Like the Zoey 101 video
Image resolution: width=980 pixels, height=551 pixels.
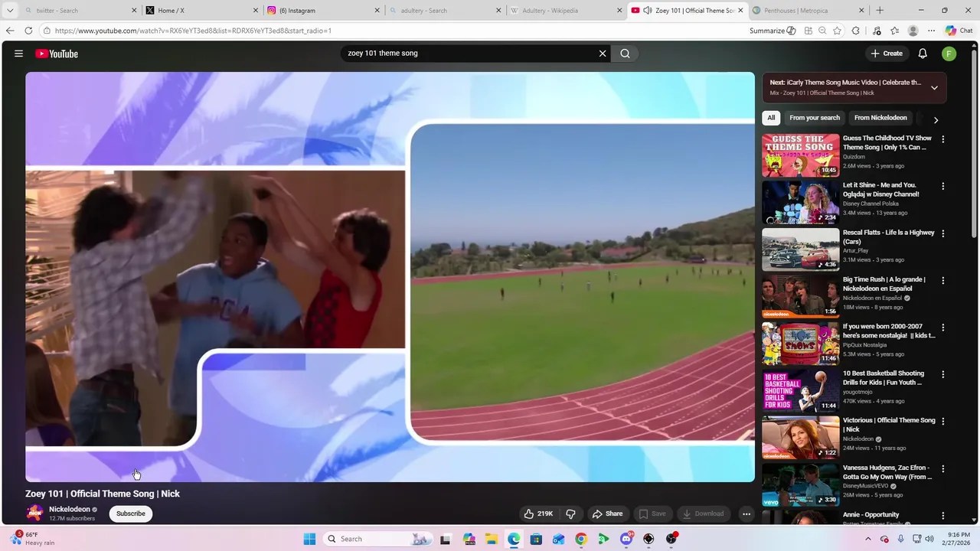(x=539, y=514)
